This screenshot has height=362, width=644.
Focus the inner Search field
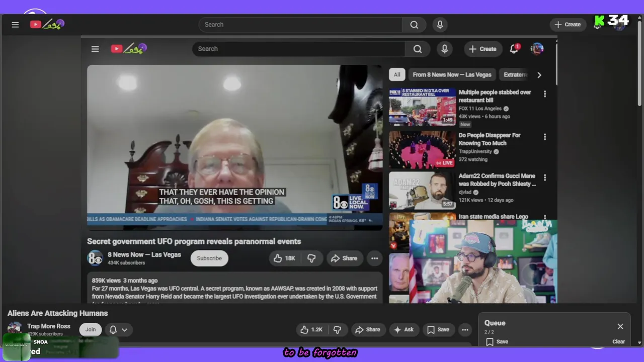pos(298,49)
